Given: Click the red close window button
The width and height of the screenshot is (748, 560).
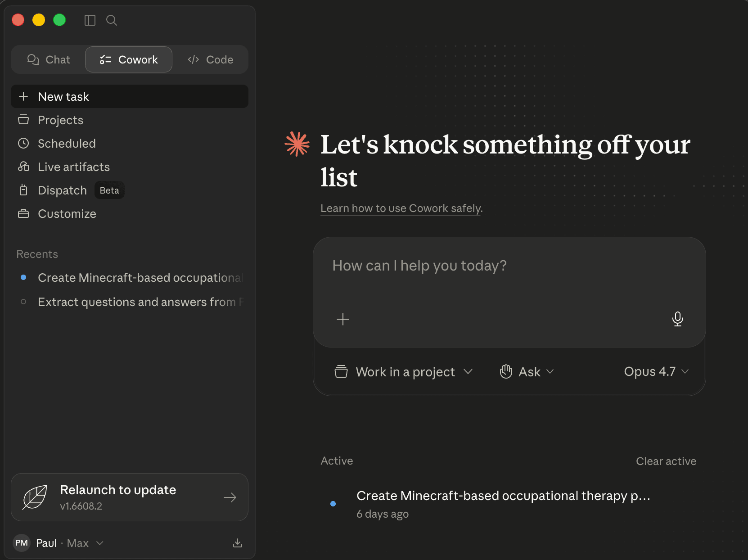Looking at the screenshot, I should [18, 20].
